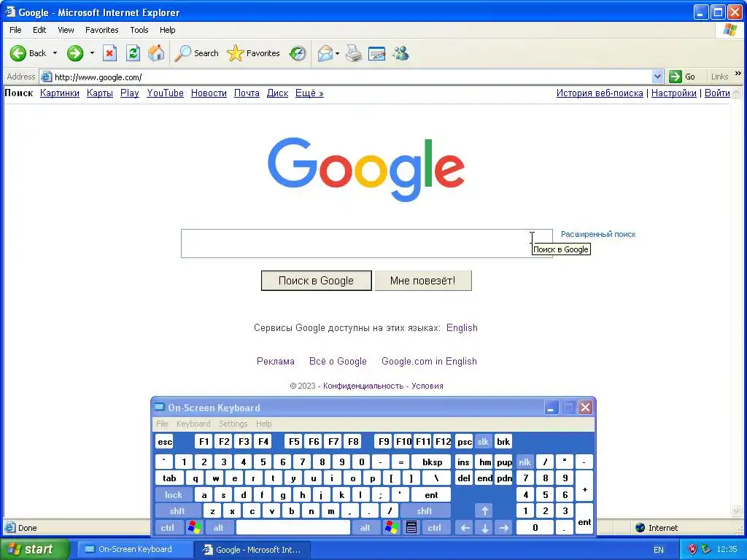Open the Favorites star button
This screenshot has height=560, width=747.
(253, 53)
